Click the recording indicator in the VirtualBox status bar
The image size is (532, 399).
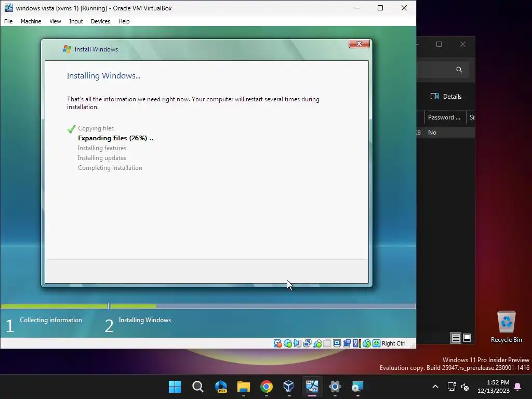[347, 343]
